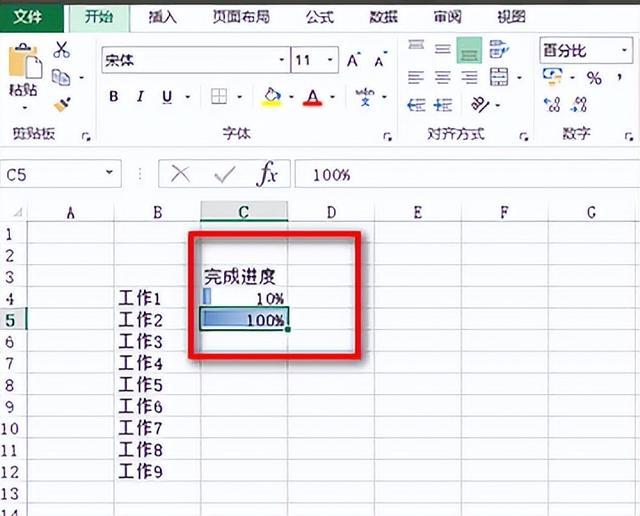This screenshot has width=640, height=516.
Task: Open the number format 百分比 dropdown
Action: pos(624,51)
